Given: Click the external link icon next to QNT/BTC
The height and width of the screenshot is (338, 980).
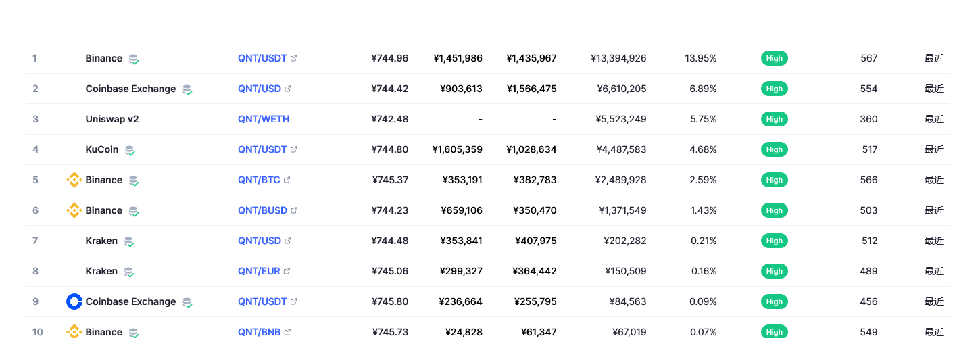Looking at the screenshot, I should pos(287,180).
